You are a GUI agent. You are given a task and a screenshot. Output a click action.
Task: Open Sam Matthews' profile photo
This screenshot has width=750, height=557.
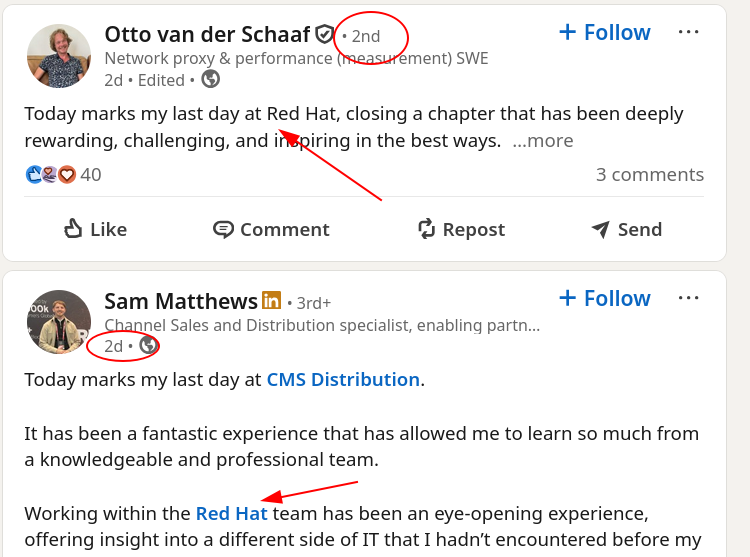pyautogui.click(x=59, y=322)
